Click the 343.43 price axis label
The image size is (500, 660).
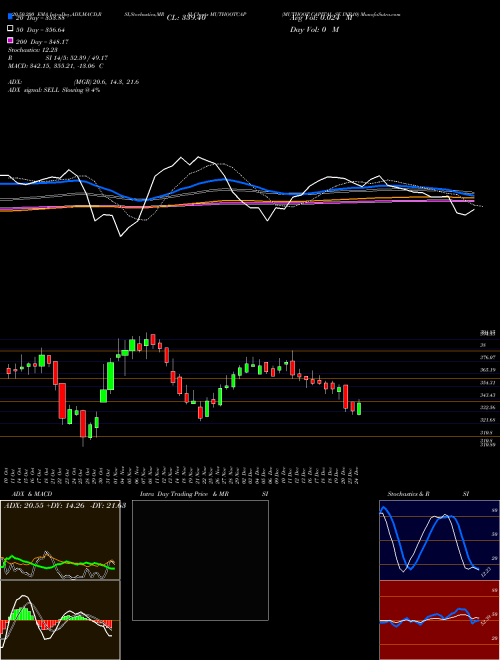pyautogui.click(x=487, y=395)
